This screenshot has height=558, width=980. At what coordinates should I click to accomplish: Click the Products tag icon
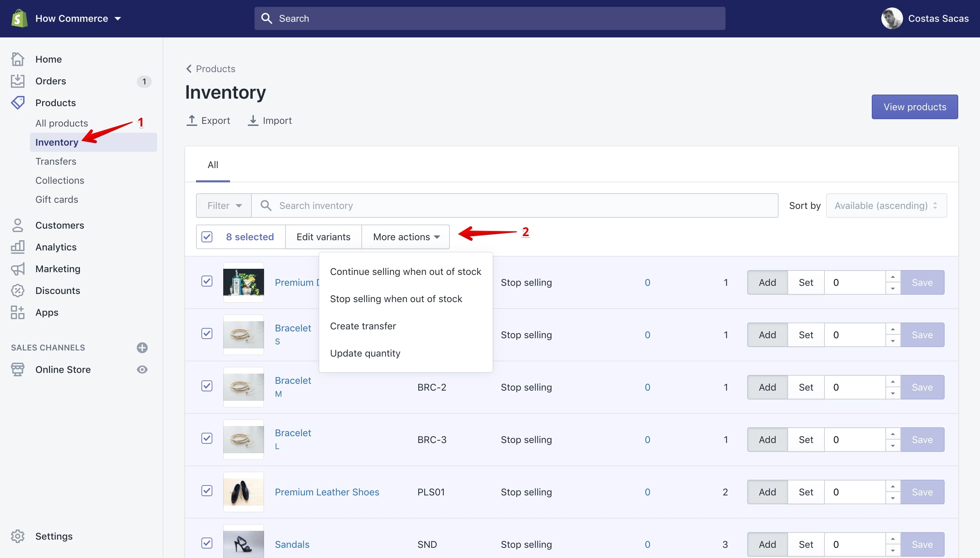point(18,103)
